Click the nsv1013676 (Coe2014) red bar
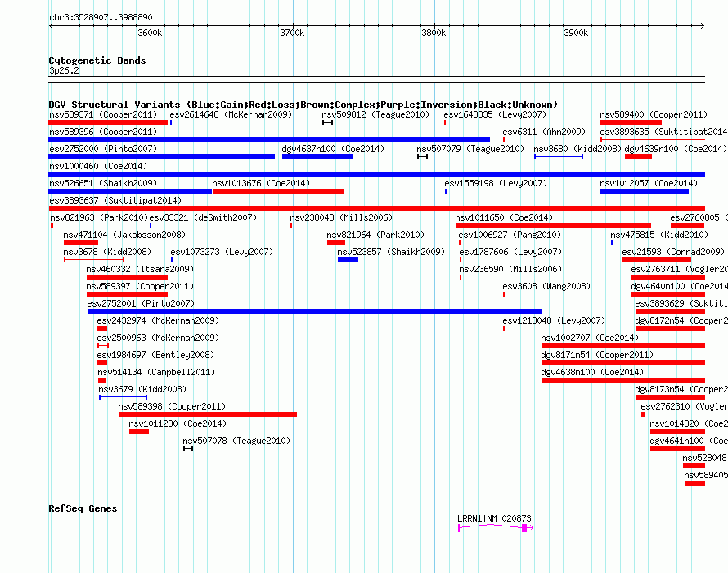 coord(277,191)
